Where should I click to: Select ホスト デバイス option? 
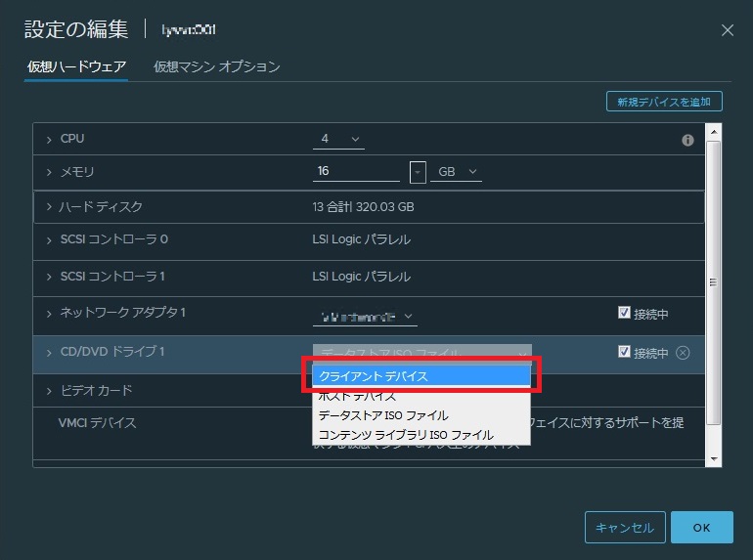click(x=421, y=396)
